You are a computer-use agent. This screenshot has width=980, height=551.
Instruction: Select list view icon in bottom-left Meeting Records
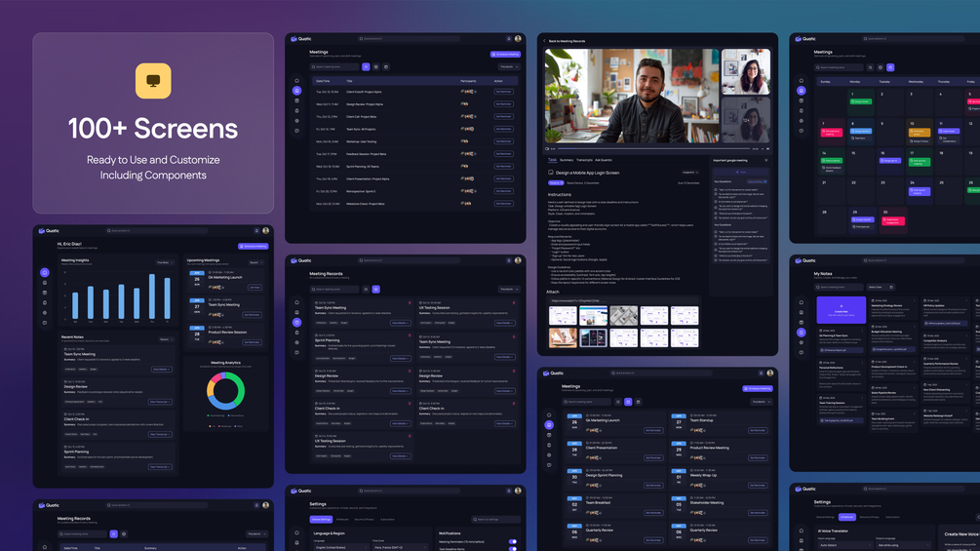[114, 534]
